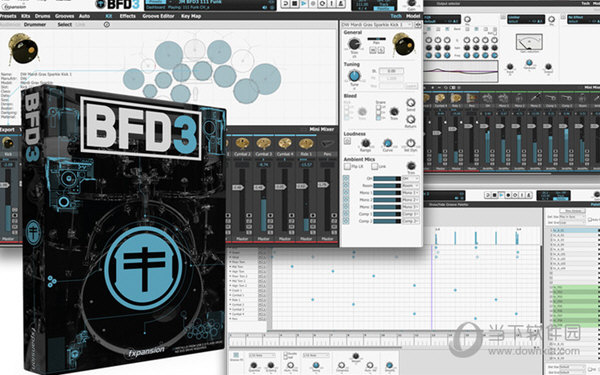Click the Bleed Send knob

click(411, 103)
